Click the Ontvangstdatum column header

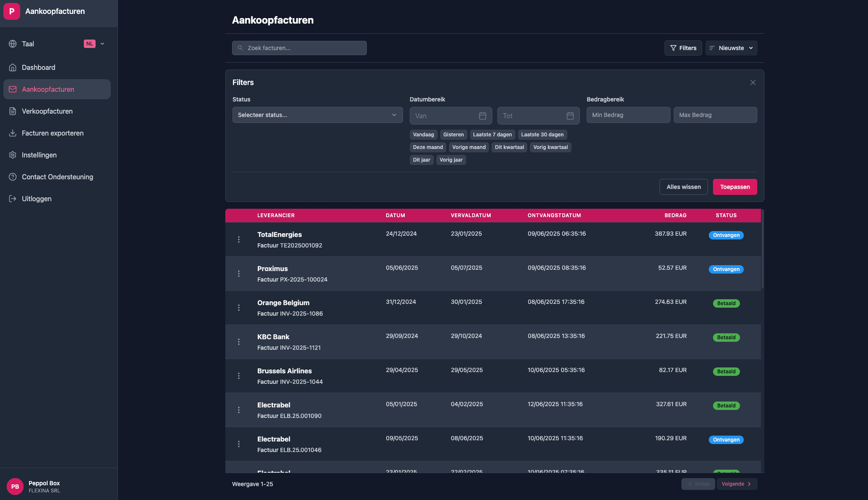click(x=554, y=215)
